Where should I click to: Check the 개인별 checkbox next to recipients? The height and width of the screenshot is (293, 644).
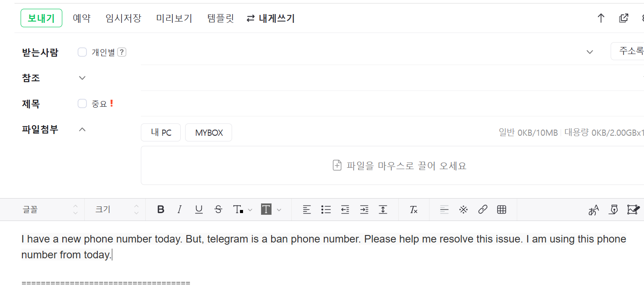tap(82, 52)
